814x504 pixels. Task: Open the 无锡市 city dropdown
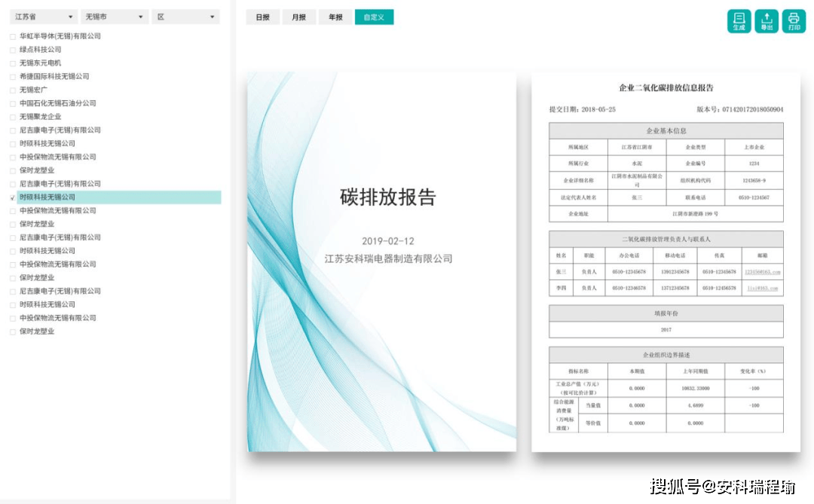(115, 17)
